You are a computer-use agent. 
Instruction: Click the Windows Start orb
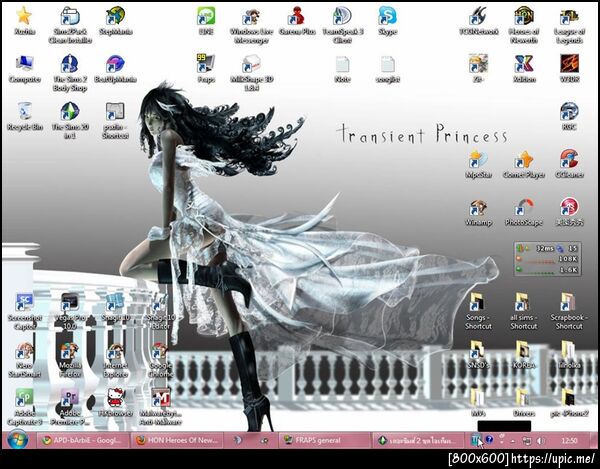pos(18,440)
